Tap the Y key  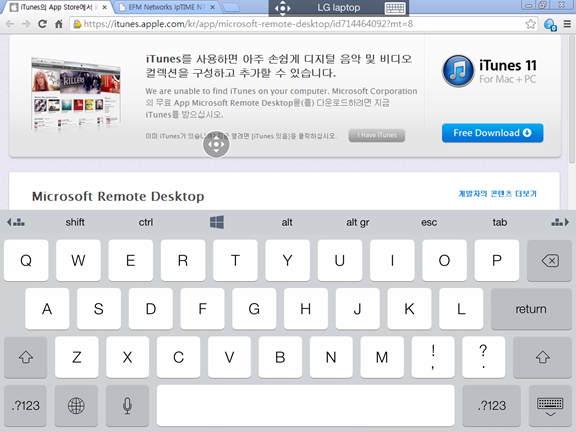[288, 260]
